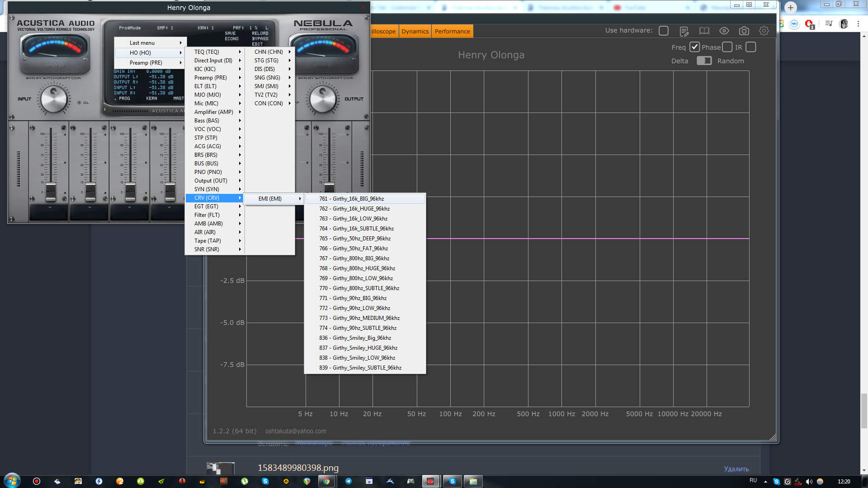Open the notes/edit document icon in analyzer
868x488 pixels.
coord(684,31)
